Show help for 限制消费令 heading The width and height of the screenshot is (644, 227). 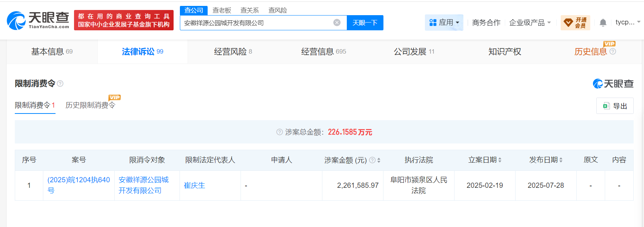60,84
